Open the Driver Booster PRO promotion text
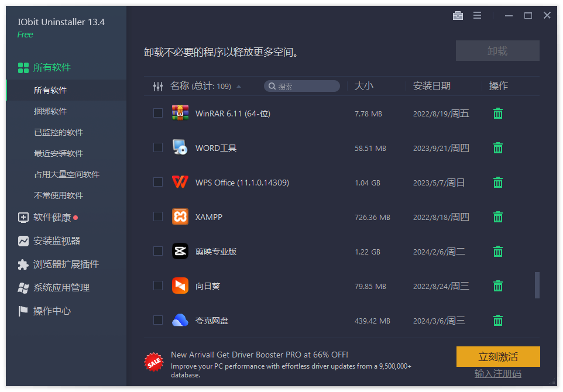The height and width of the screenshot is (392, 563). [291, 365]
